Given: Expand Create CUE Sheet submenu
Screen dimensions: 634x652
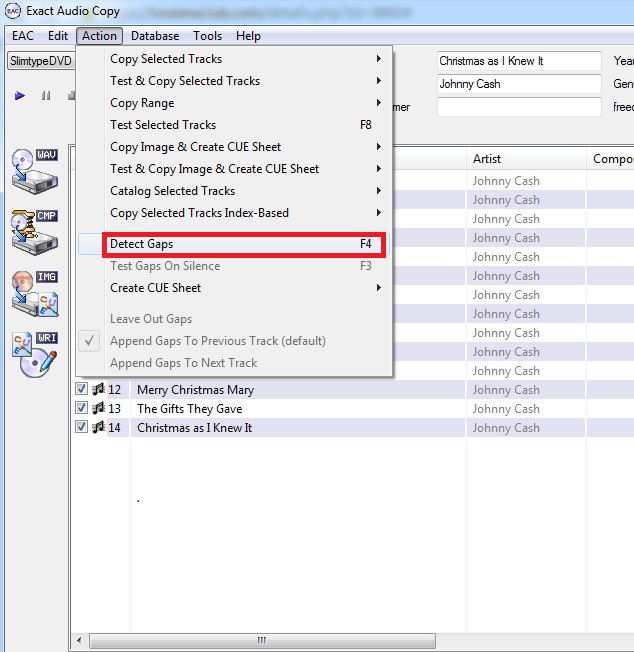Looking at the screenshot, I should pyautogui.click(x=379, y=288).
